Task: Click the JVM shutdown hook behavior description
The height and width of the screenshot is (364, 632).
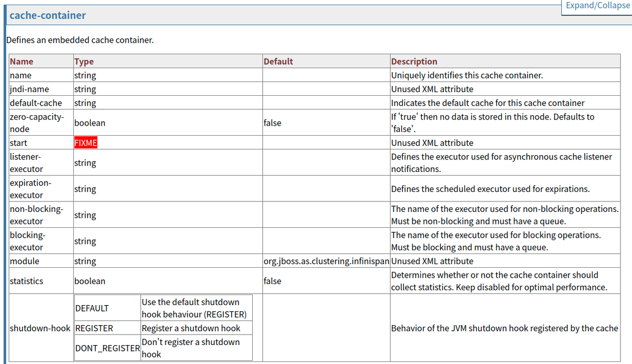Action: 505,328
